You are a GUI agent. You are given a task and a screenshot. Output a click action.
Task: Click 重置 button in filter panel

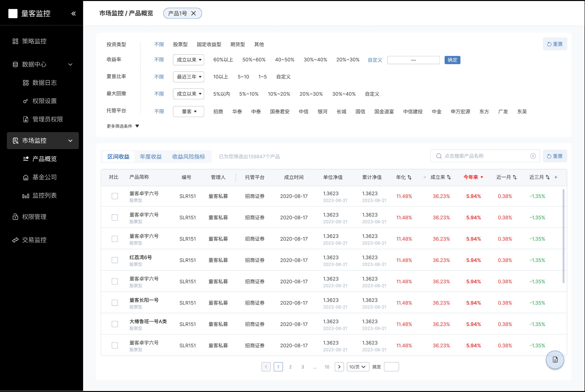click(x=555, y=44)
